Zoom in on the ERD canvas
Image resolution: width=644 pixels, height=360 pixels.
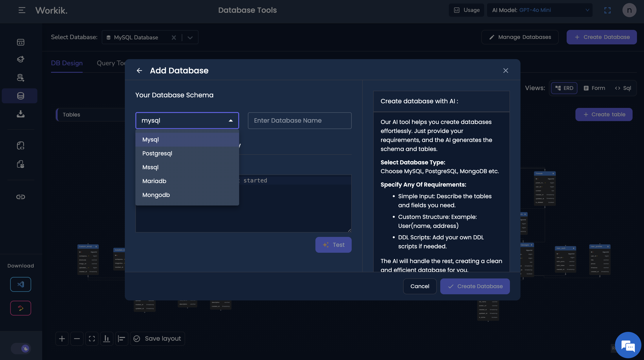coord(62,339)
